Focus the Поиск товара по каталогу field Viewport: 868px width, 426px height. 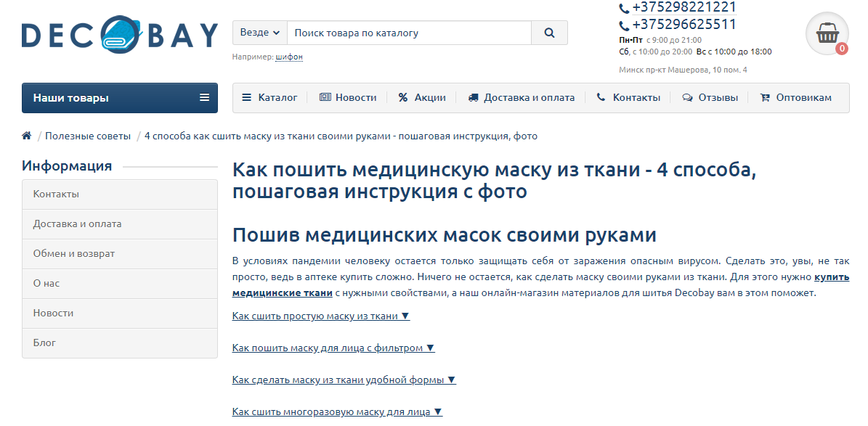[x=409, y=33]
